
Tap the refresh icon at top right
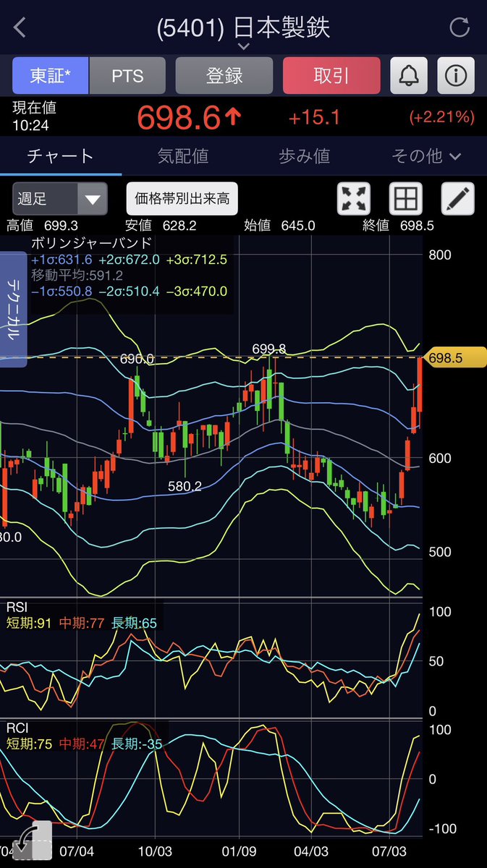tap(460, 27)
